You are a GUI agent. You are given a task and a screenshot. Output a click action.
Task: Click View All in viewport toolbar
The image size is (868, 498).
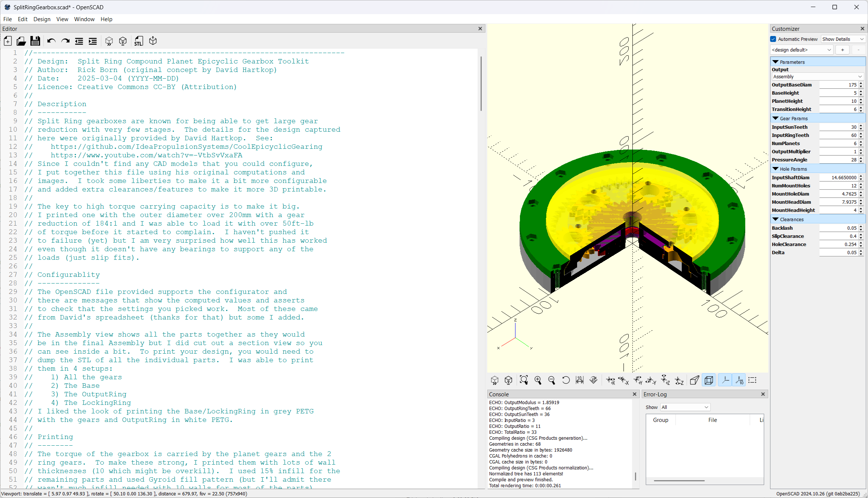(524, 380)
